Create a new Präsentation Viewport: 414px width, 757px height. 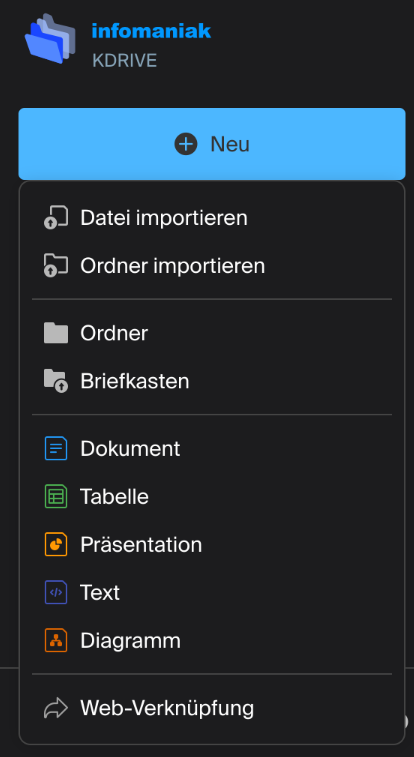pos(212,545)
